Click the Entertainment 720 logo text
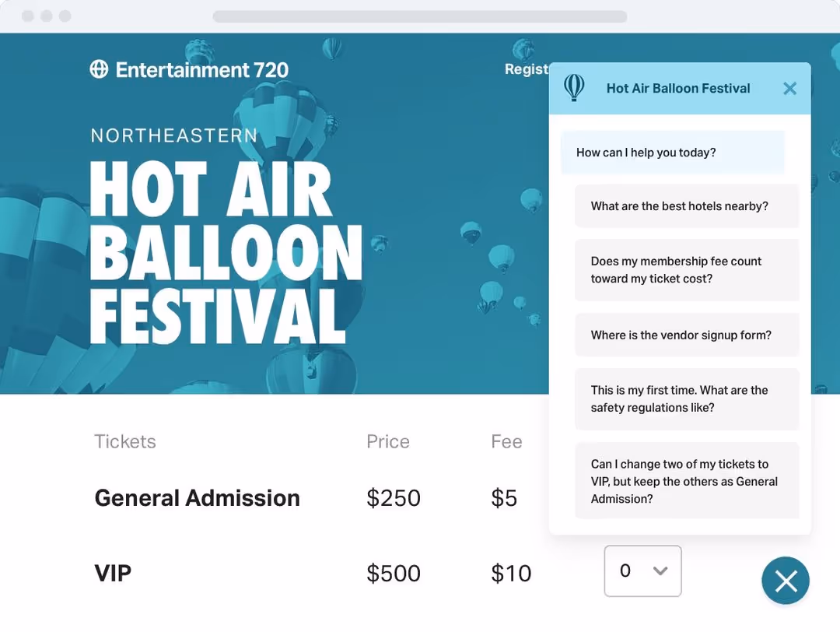 201,69
